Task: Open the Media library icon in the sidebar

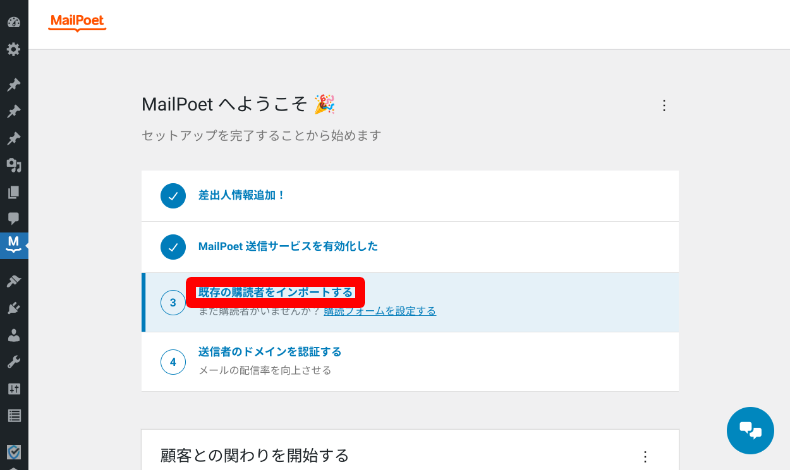Action: coord(14,165)
